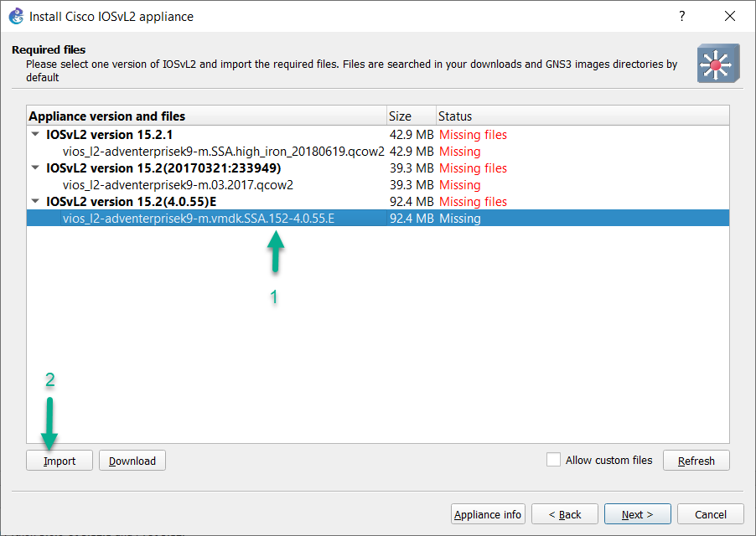
Task: Select vios_l2-adventerprisek9-m.03.2017.qcow2 file
Action: (x=377, y=185)
